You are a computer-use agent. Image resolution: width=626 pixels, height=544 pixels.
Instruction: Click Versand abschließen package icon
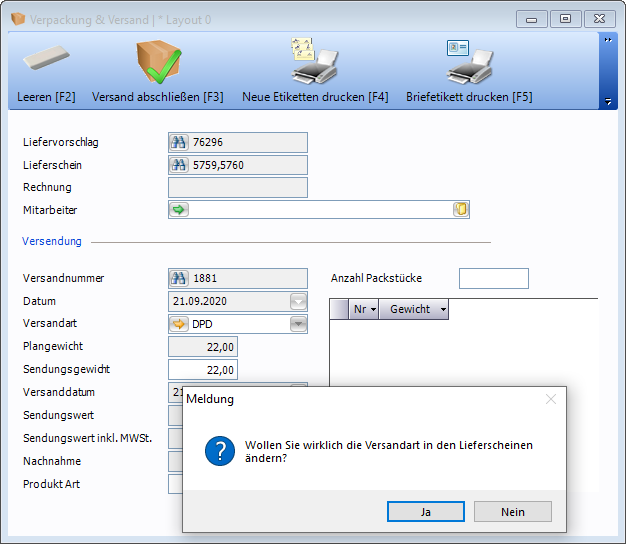(x=157, y=61)
